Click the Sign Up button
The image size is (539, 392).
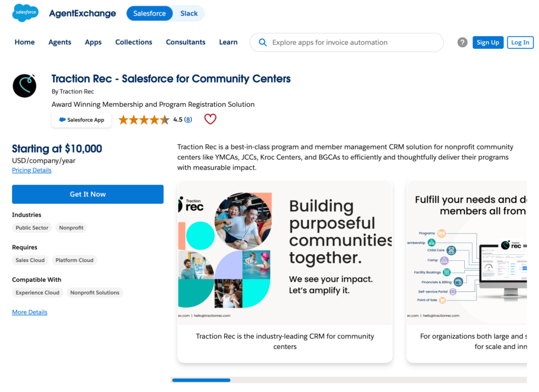point(488,42)
